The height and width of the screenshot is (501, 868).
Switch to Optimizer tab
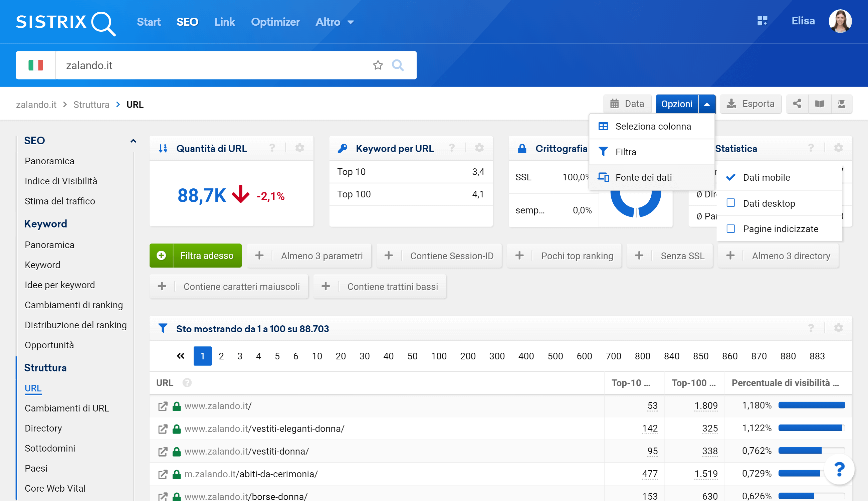[x=275, y=22]
